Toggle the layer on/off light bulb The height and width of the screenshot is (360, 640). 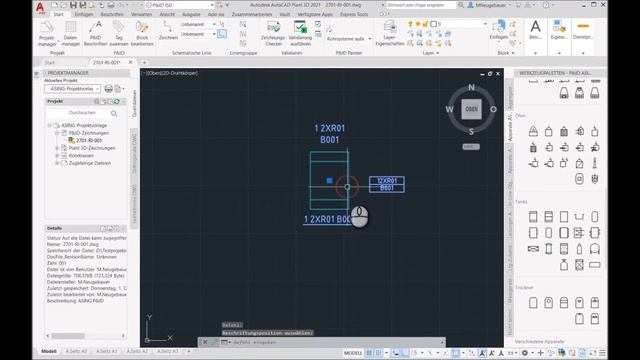[410, 24]
